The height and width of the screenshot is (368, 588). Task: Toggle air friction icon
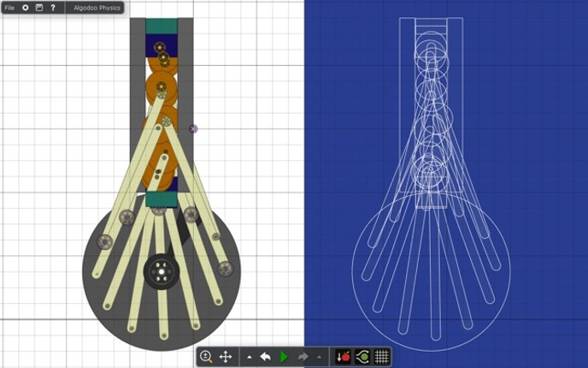coord(362,357)
